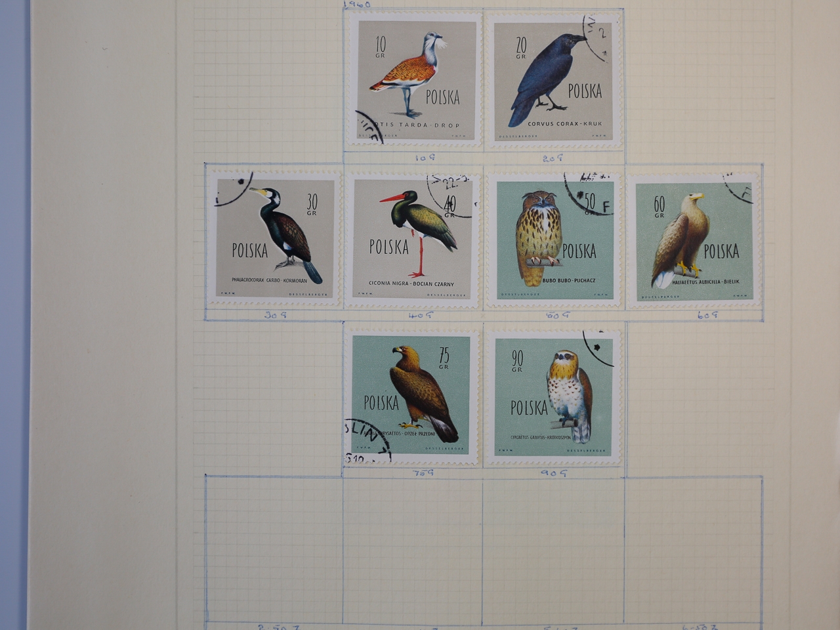The height and width of the screenshot is (630, 840).
Task: Click the 30 GR Kormoran cormorant stamp
Action: pyautogui.click(x=274, y=239)
